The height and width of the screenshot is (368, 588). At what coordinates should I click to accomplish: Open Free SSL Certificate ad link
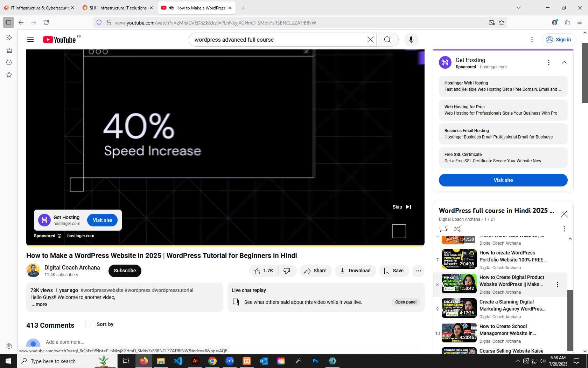pos(503,158)
